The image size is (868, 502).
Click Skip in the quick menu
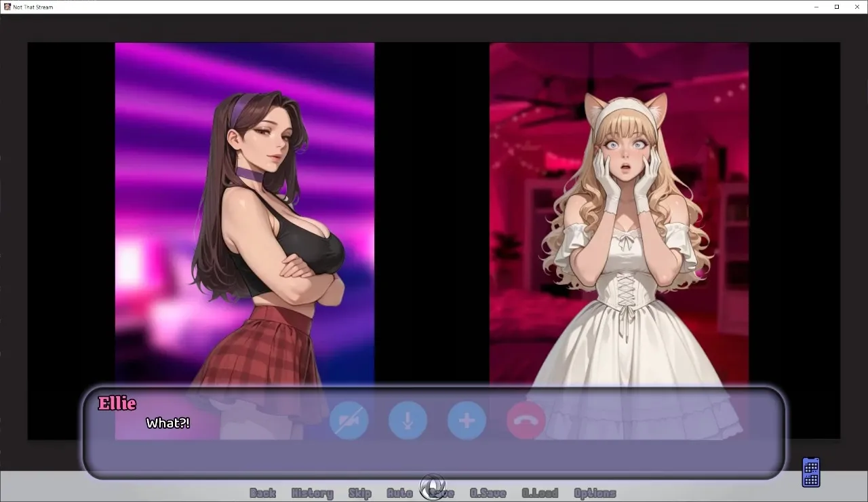359,493
